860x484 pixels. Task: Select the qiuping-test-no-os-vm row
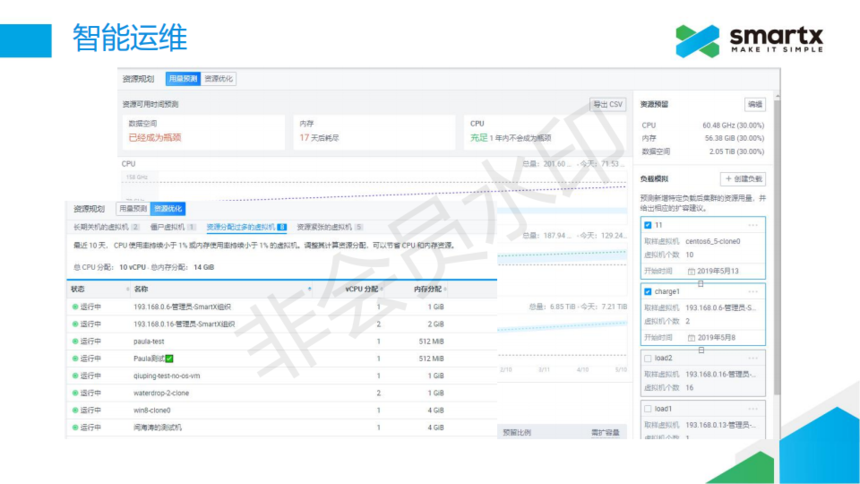click(x=281, y=376)
